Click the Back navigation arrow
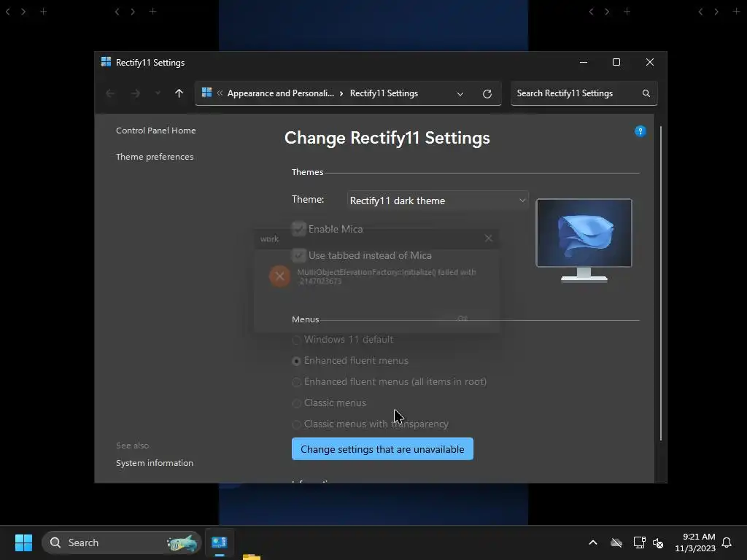 110,93
